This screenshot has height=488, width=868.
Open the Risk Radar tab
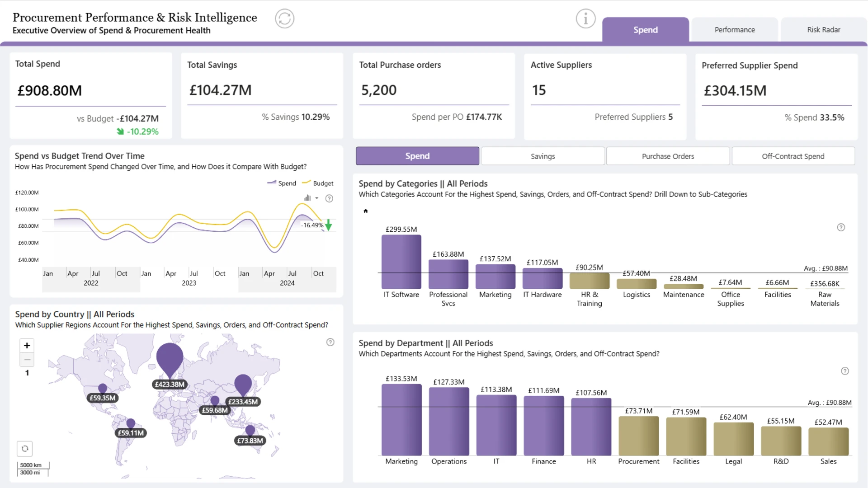pos(824,30)
